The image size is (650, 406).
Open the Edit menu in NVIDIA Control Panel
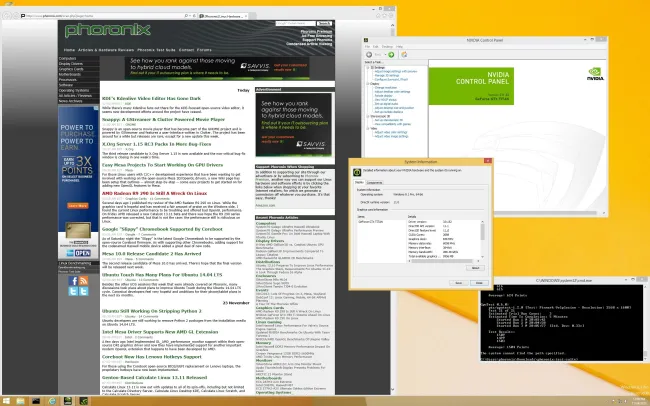coord(376,46)
